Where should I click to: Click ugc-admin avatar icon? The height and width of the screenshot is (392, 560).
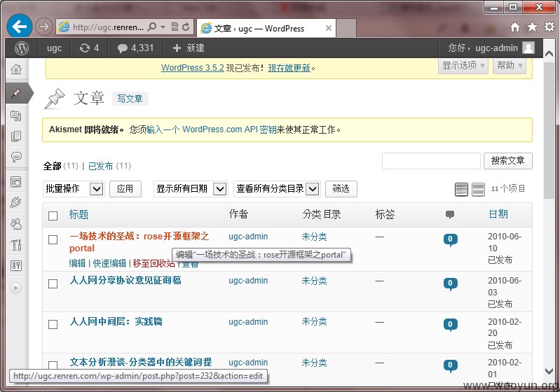coord(528,48)
